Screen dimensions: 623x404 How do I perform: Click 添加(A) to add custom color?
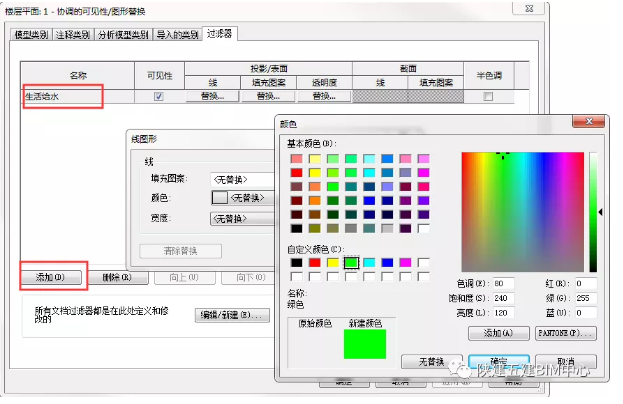(499, 333)
